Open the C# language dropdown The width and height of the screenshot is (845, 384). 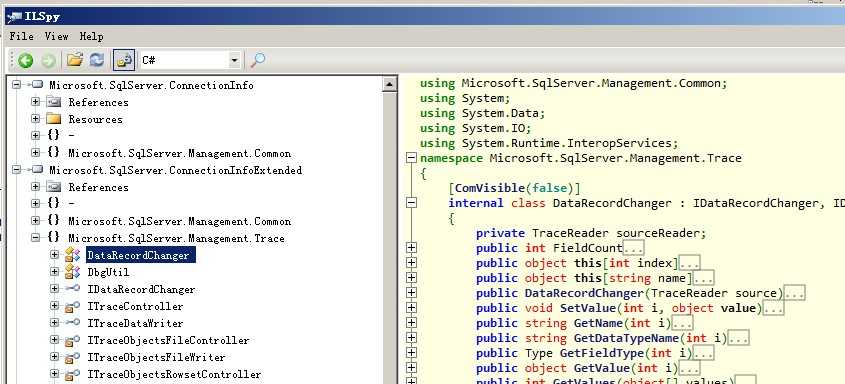tap(234, 60)
